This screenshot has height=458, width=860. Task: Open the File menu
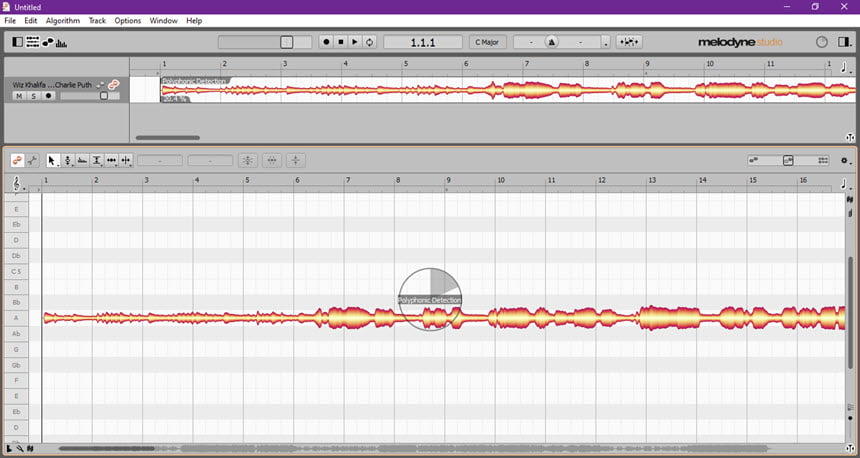pos(10,20)
